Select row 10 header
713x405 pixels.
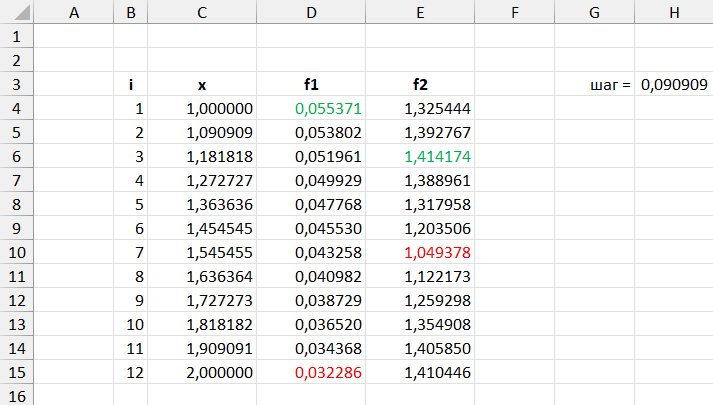tap(17, 252)
